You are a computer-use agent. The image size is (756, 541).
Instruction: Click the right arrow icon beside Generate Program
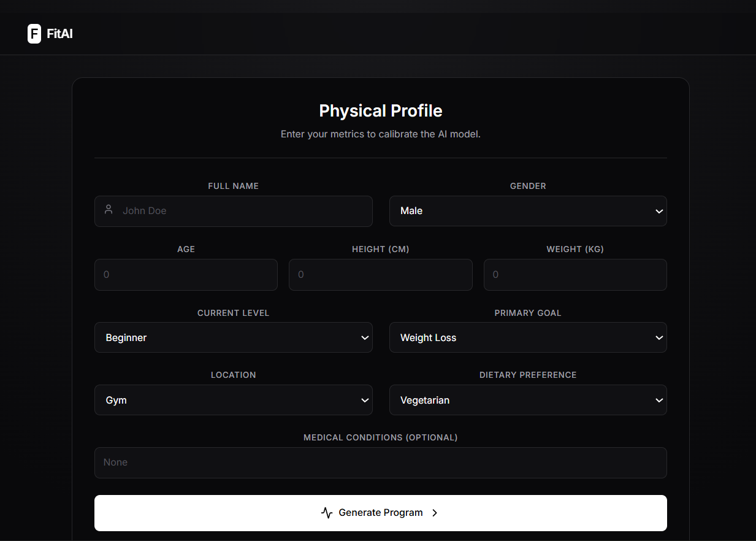pyautogui.click(x=435, y=513)
